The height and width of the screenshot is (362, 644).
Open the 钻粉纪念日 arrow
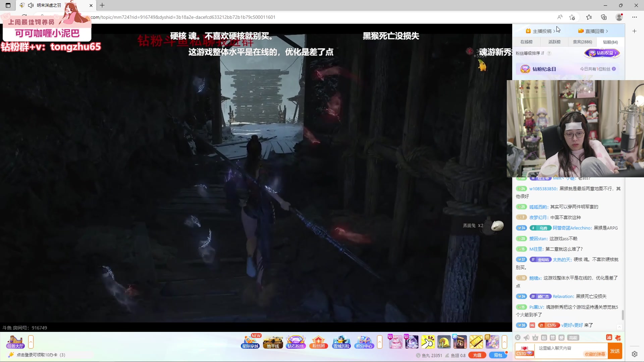614,69
